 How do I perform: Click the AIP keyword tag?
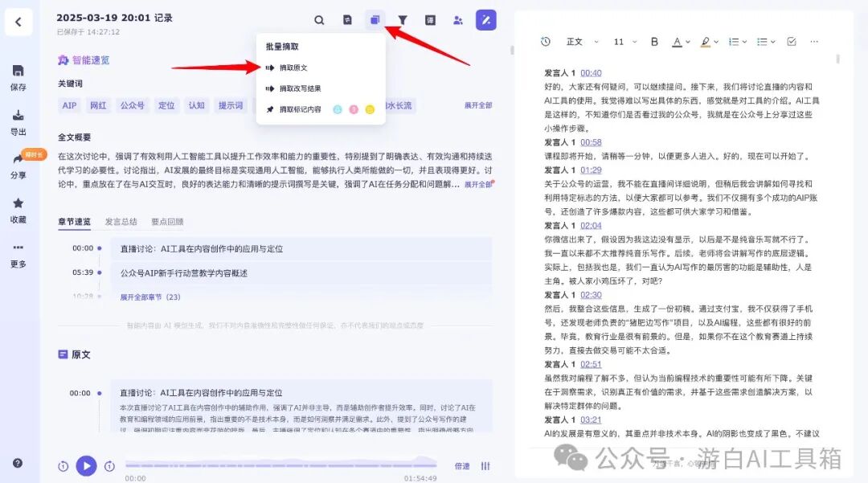(x=68, y=105)
